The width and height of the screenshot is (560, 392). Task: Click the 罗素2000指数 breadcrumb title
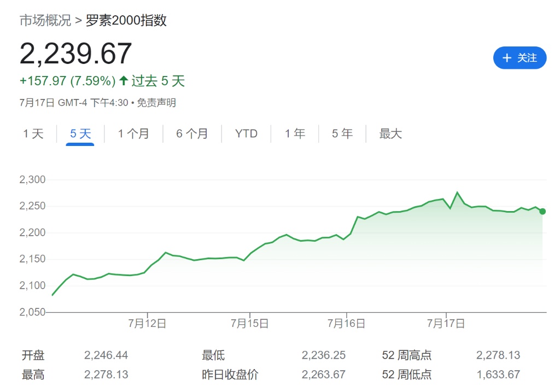pos(126,21)
